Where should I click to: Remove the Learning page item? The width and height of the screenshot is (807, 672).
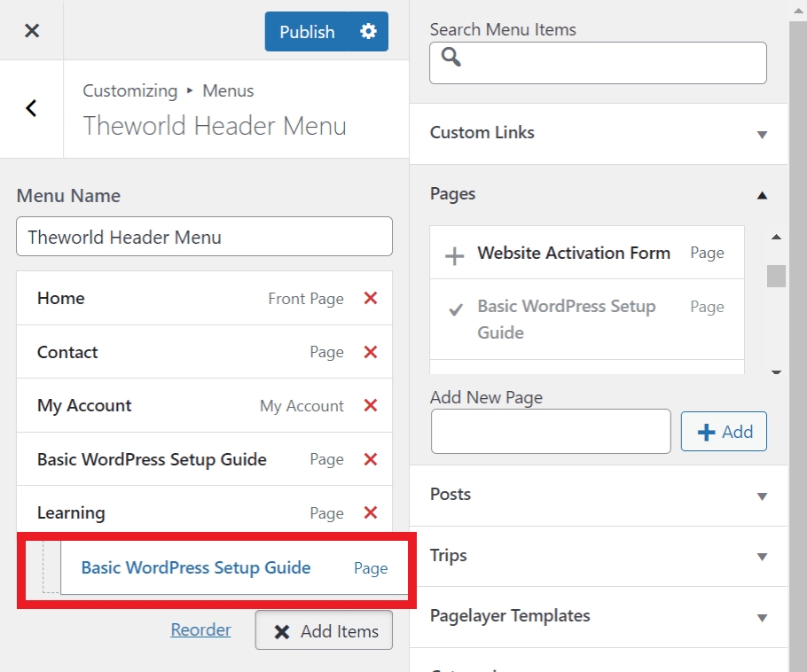(371, 512)
